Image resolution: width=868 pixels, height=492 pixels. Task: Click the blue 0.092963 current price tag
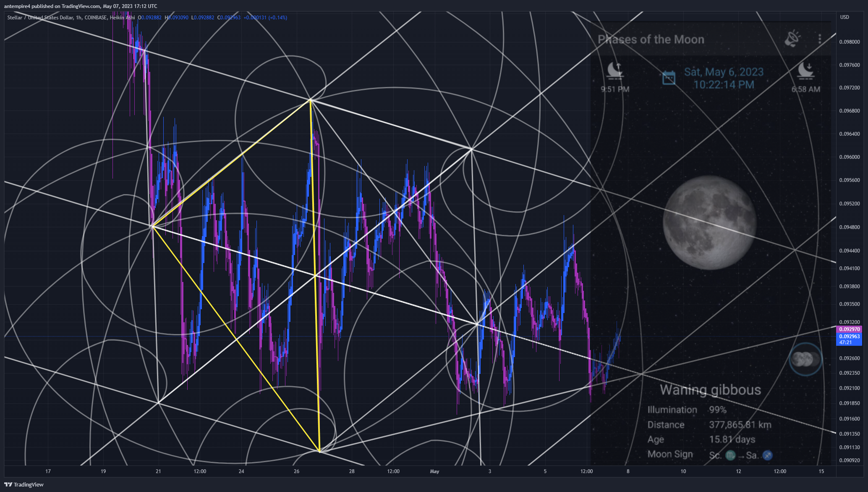(849, 337)
